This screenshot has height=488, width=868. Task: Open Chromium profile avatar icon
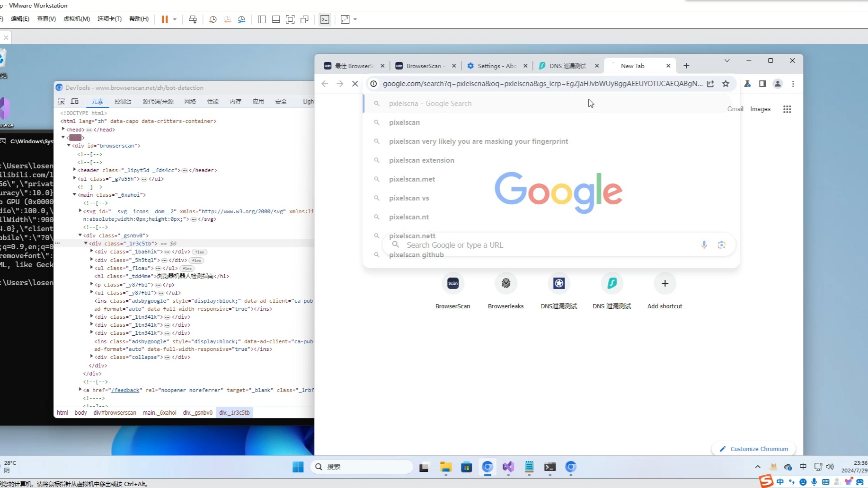(x=778, y=84)
